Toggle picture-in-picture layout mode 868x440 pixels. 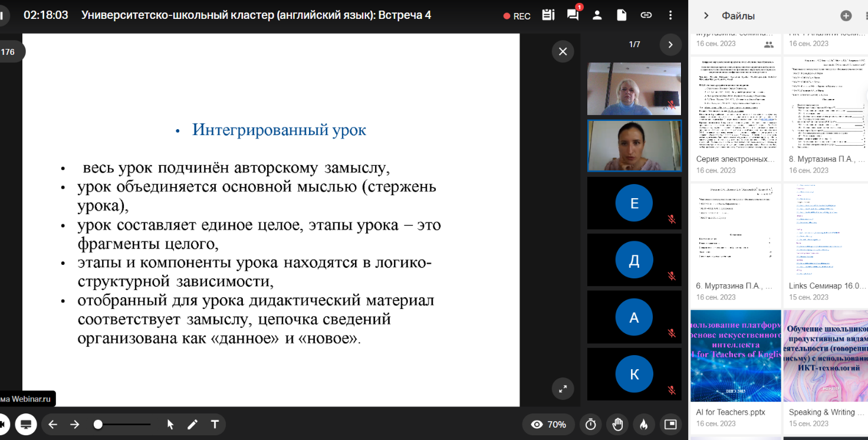pos(670,424)
